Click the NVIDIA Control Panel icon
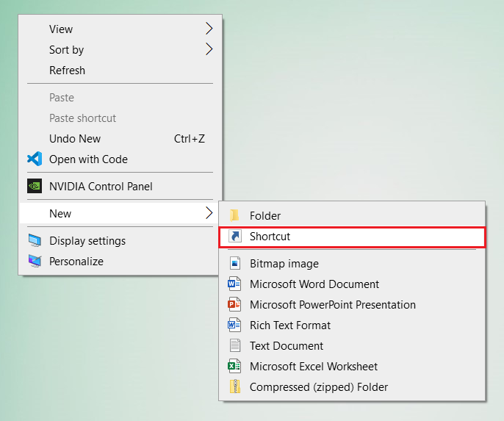This screenshot has height=421, width=504. coord(34,186)
